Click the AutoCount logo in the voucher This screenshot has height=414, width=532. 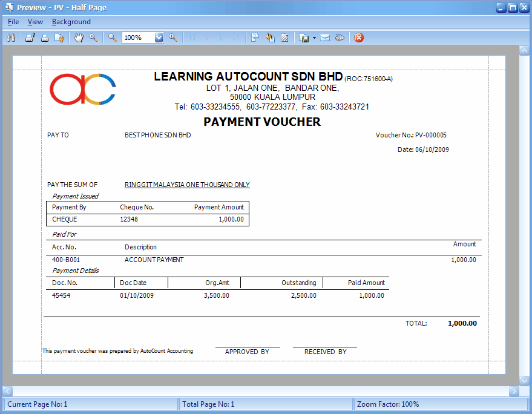coord(83,89)
